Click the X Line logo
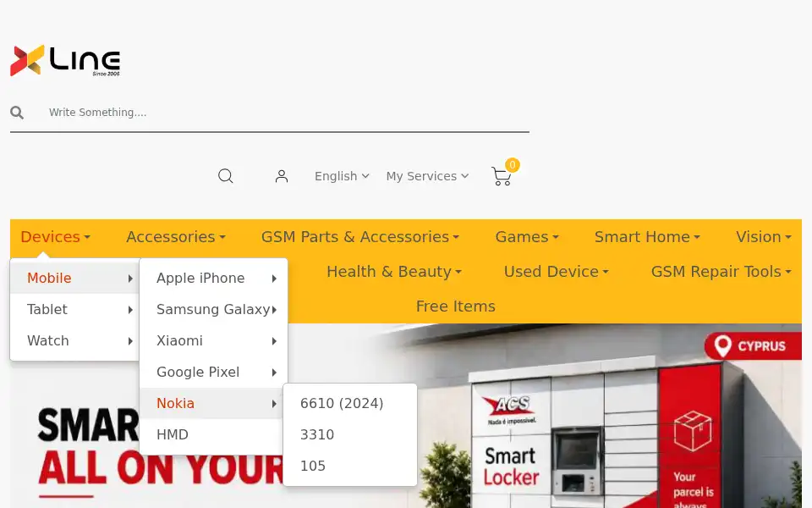This screenshot has height=508, width=812. (65, 61)
